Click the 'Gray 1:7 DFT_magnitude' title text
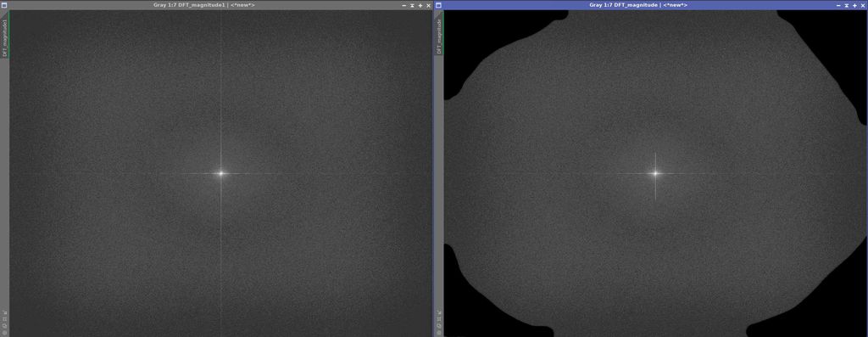This screenshot has height=337, width=868. point(624,5)
